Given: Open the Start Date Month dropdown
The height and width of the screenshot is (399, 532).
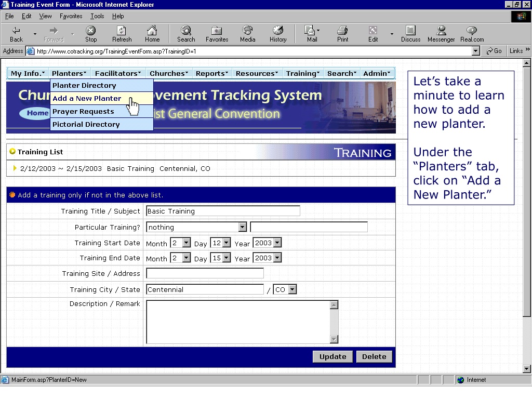Looking at the screenshot, I should coord(187,243).
